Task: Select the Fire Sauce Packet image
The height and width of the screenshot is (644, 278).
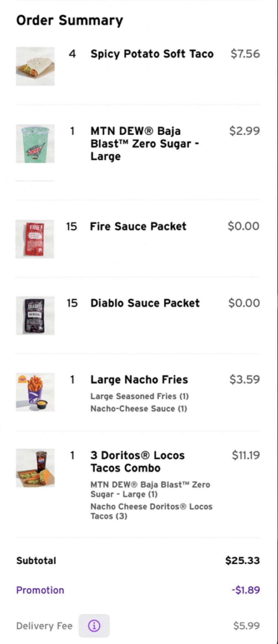Action: click(35, 239)
